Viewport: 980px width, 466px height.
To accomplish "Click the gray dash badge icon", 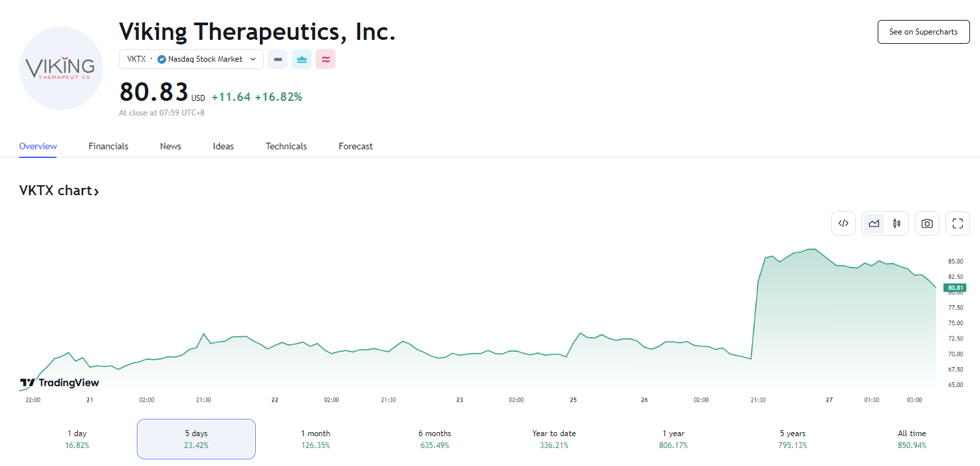I will tap(278, 59).
